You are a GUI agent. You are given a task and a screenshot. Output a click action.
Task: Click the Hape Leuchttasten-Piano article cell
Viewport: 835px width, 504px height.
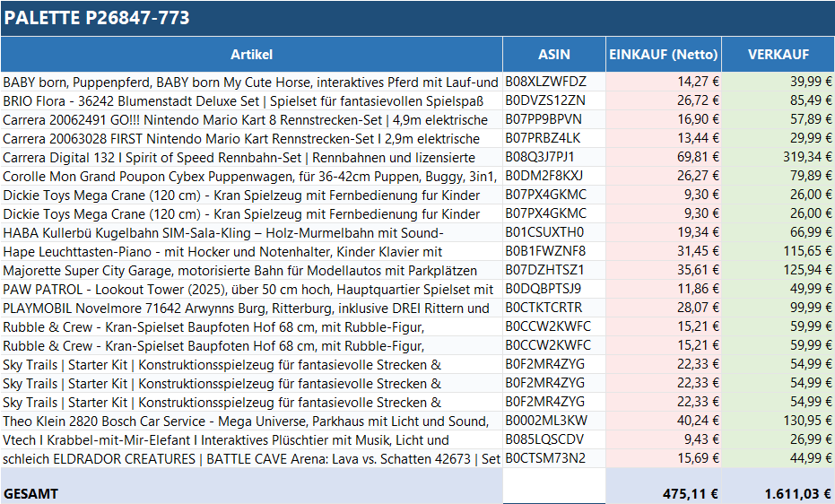click(251, 251)
